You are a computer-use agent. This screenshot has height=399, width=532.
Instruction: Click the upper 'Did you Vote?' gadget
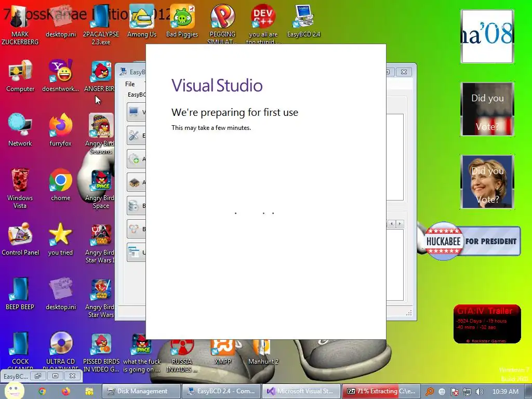pyautogui.click(x=487, y=109)
